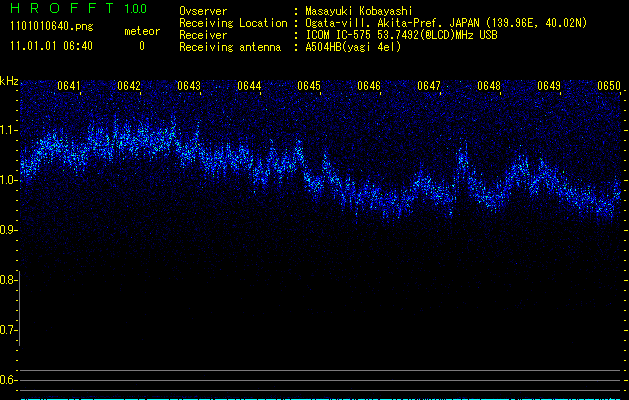
Task: Select the 1.0 frequency axis label
Action: (9, 180)
